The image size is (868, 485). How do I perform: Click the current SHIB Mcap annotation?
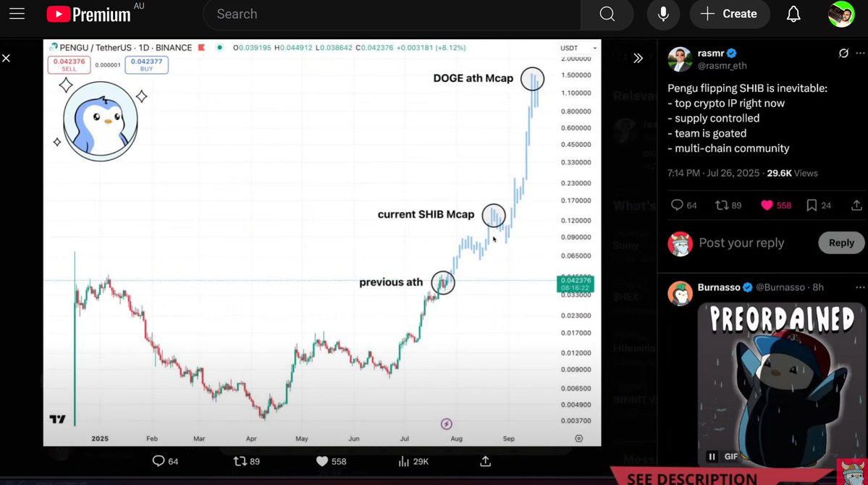[x=426, y=215]
